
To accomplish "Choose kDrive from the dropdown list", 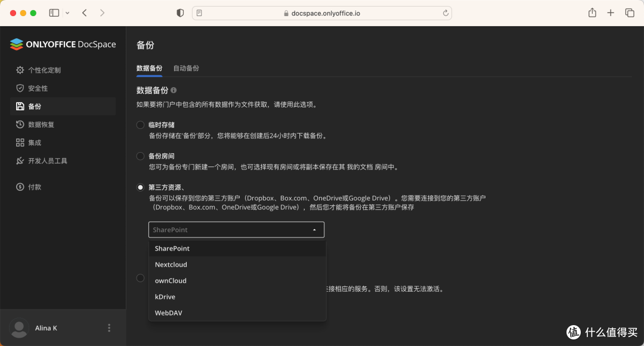I will point(237,296).
